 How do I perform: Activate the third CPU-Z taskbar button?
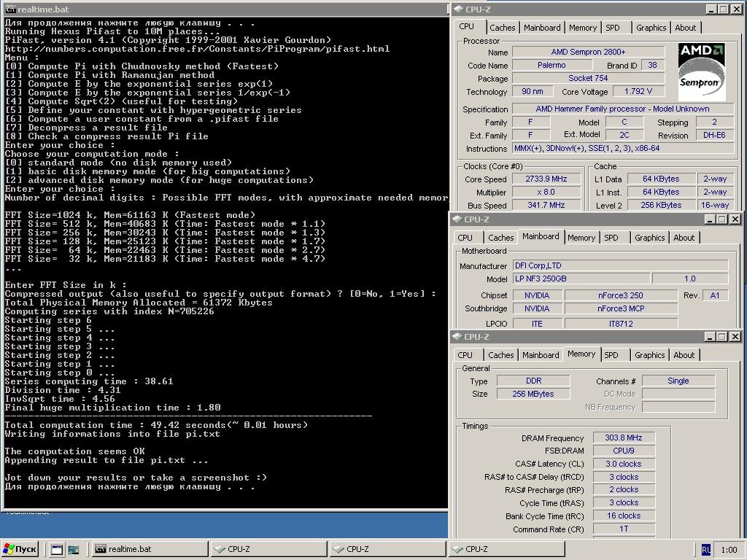pos(506,549)
